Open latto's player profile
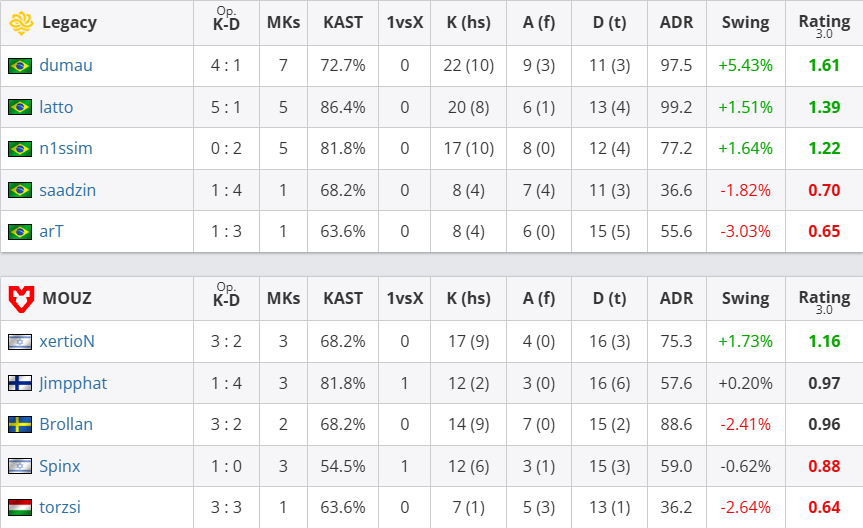The image size is (863, 528). point(56,107)
